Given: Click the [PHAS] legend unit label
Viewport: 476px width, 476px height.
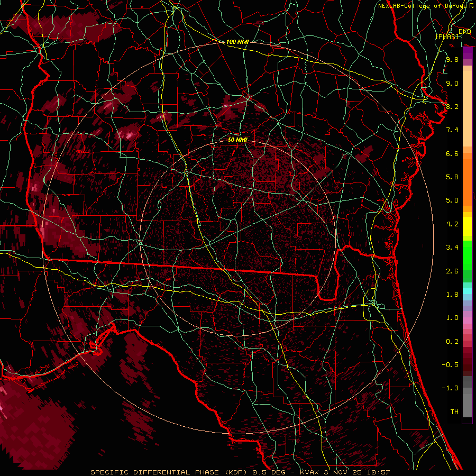Looking at the screenshot, I should [447, 36].
